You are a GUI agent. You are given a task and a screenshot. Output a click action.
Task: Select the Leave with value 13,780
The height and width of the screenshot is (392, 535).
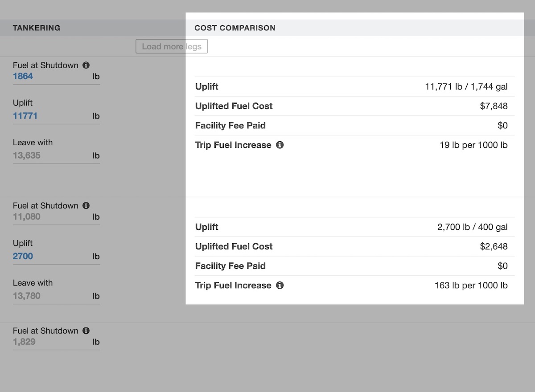[x=27, y=296]
